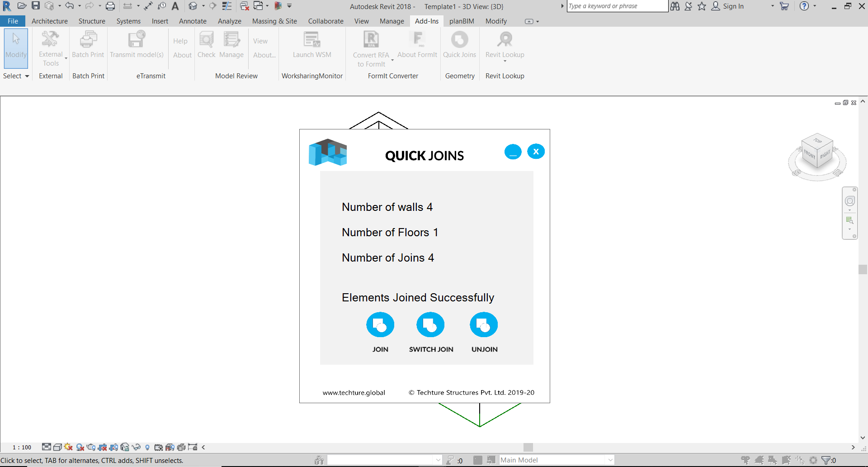Toggle Reveal Hidden Elements lightbulb
Image resolution: width=868 pixels, height=467 pixels.
click(147, 448)
